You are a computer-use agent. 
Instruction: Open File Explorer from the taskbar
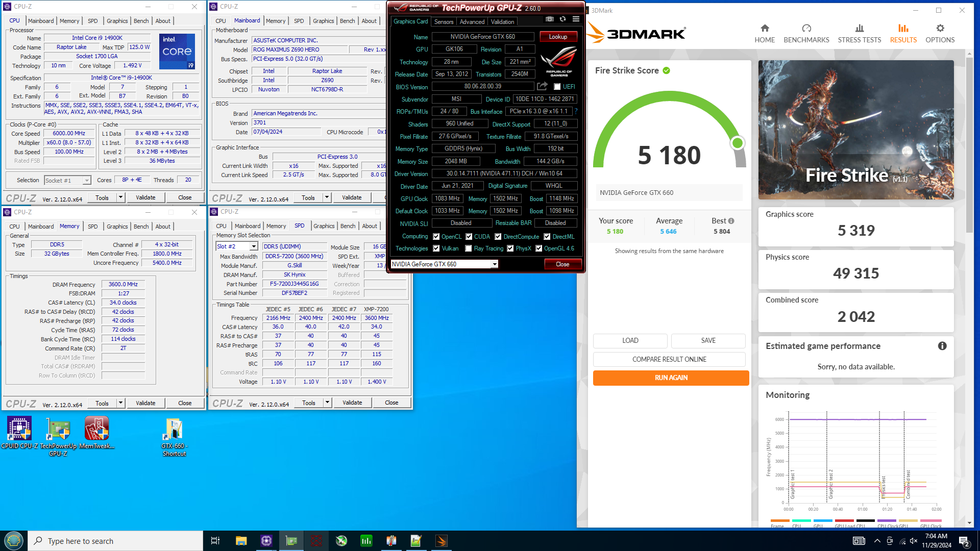241,541
